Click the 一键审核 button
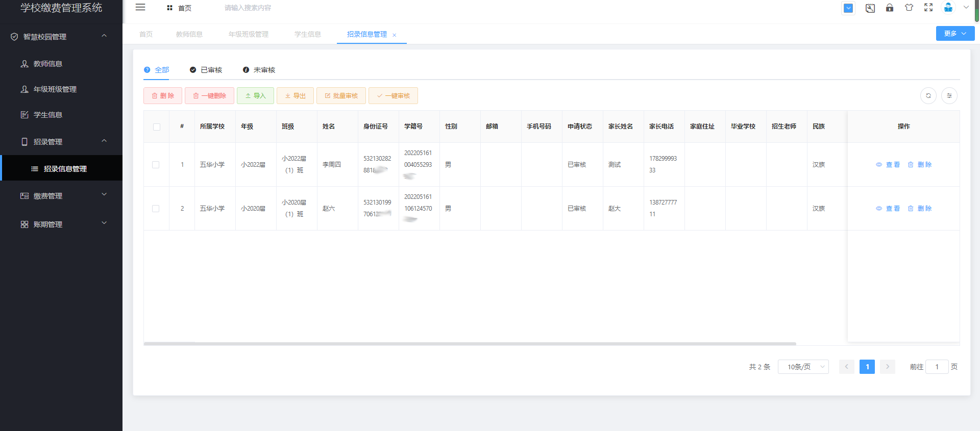Image resolution: width=980 pixels, height=431 pixels. pyautogui.click(x=393, y=96)
